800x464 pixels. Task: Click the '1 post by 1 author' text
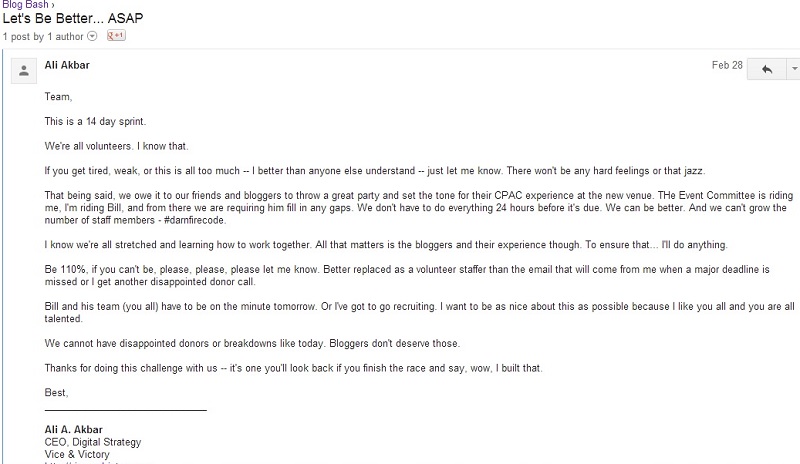click(43, 37)
